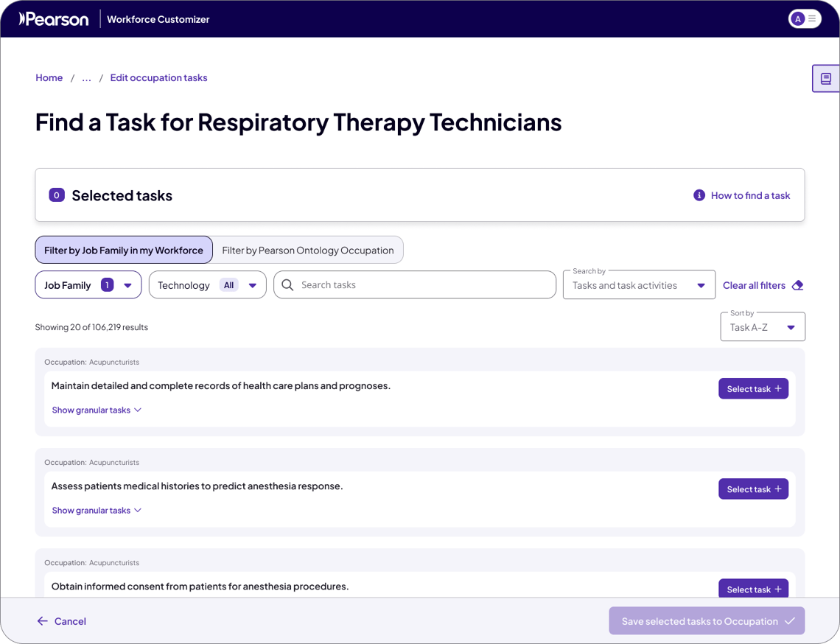
Task: Select the Obtain informed consent task
Action: 753,588
